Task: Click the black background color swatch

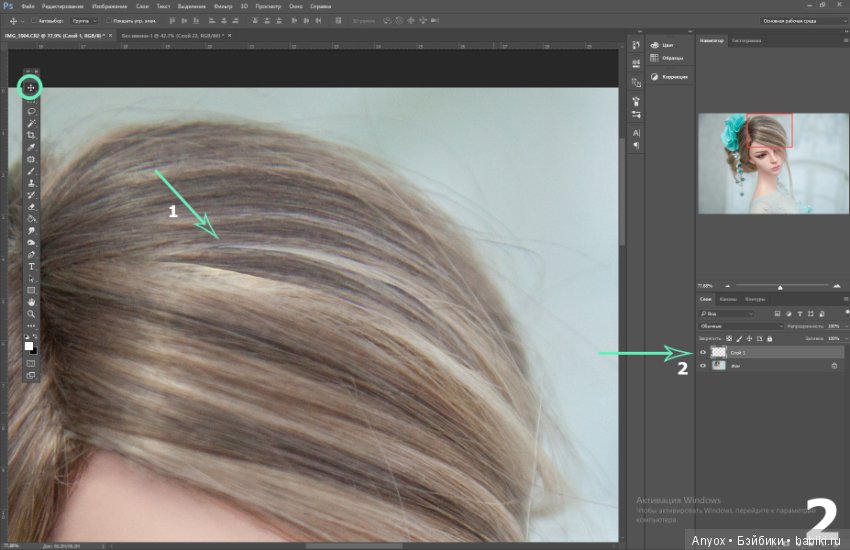Action: (x=35, y=352)
